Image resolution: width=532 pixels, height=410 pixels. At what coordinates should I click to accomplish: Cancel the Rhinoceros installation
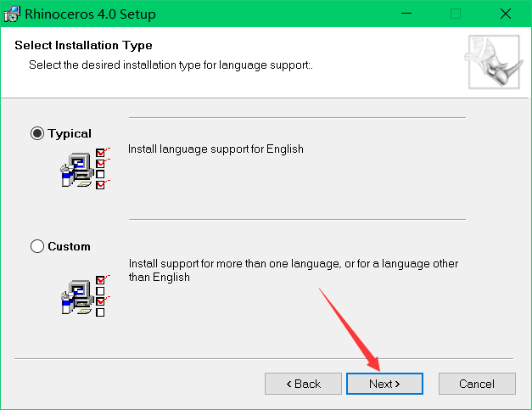(476, 384)
